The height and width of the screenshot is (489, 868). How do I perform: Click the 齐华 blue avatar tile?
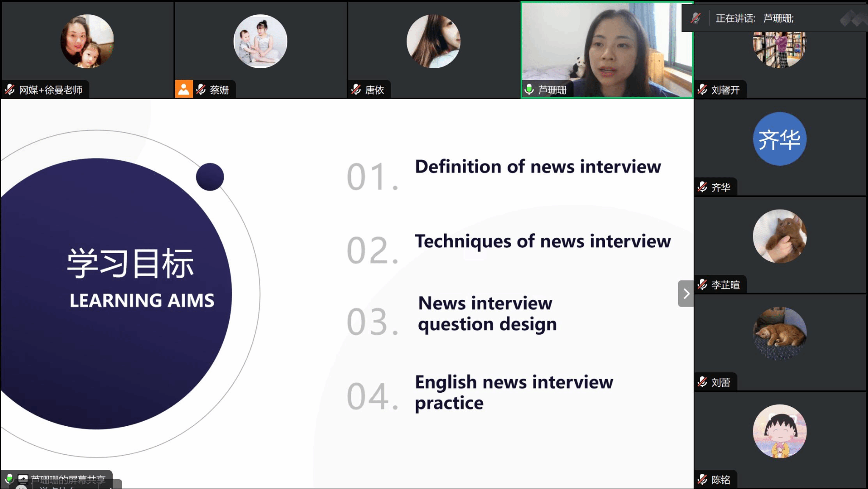[x=779, y=139]
